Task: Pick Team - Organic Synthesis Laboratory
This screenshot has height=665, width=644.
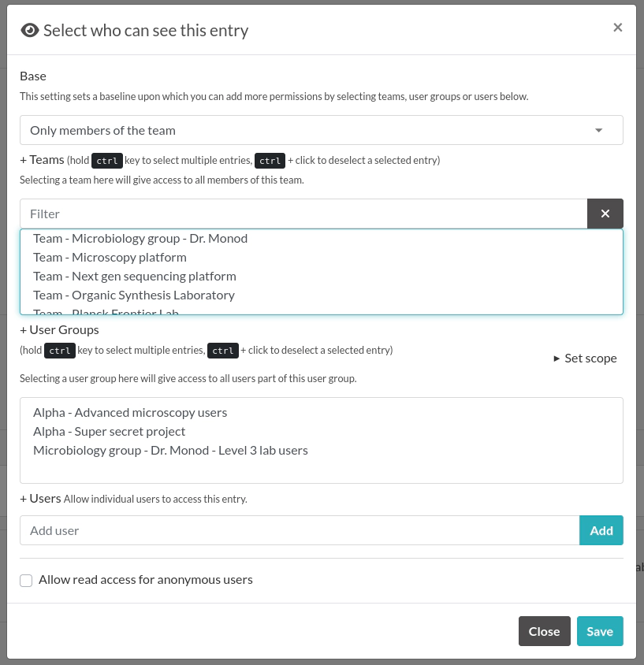Action: click(x=134, y=295)
